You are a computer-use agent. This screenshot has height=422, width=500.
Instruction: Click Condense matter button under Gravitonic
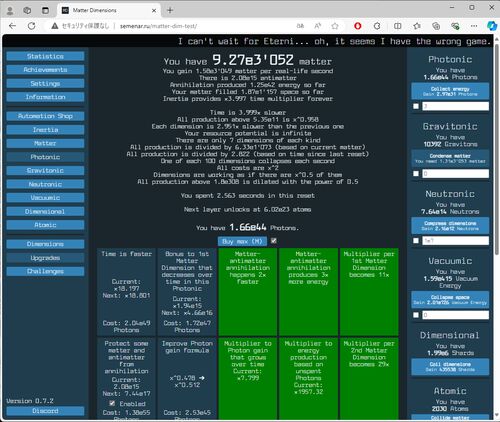450,158
